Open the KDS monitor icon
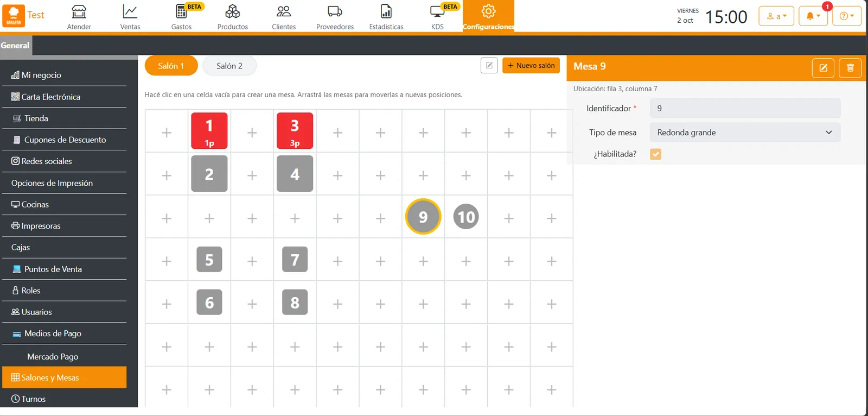Screen dimensions: 868x416 [x=437, y=11]
